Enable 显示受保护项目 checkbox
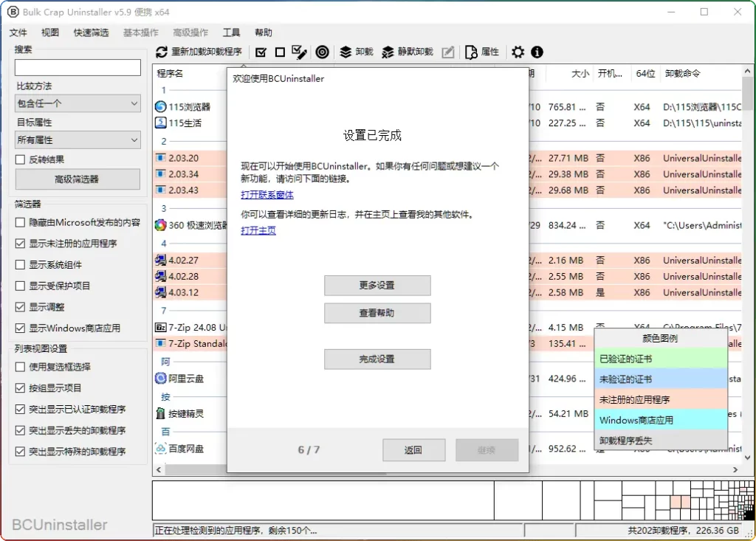The height and width of the screenshot is (541, 756). [20, 286]
